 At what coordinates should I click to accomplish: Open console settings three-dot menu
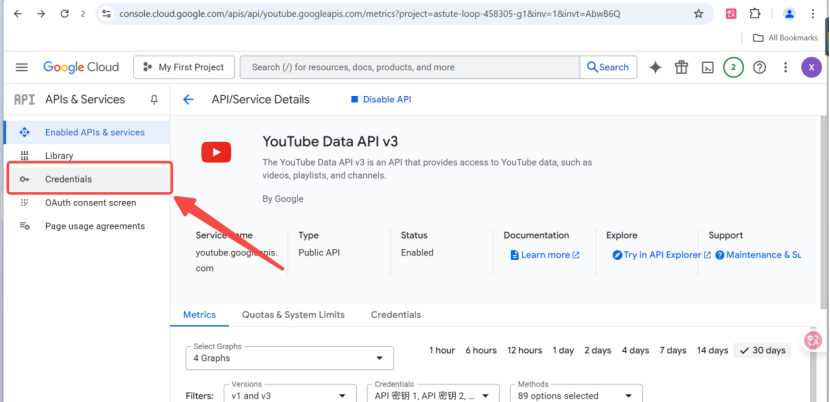pos(786,67)
